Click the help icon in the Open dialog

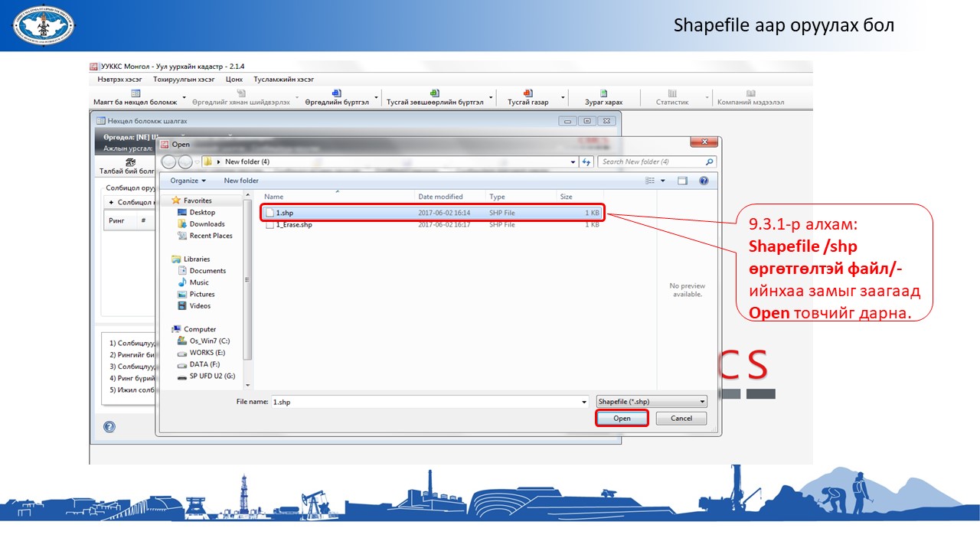pos(703,181)
